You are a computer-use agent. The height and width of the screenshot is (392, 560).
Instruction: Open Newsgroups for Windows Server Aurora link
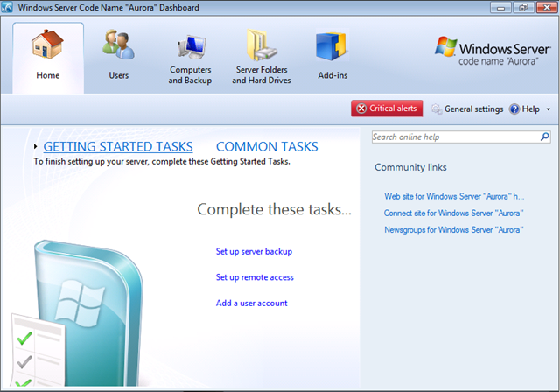(453, 229)
